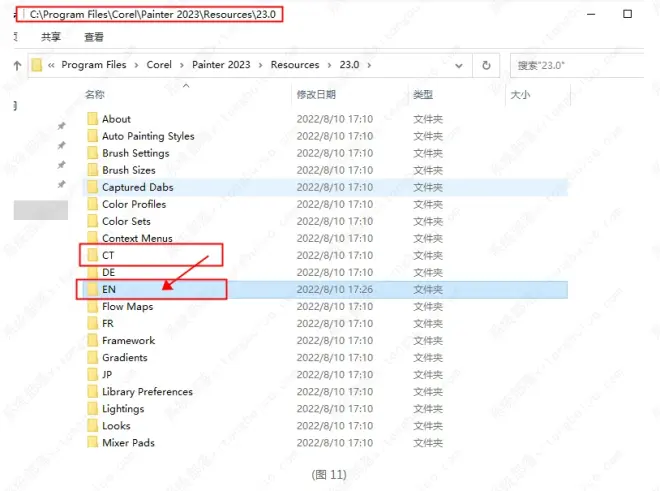
Task: Sort by 名称 column header
Action: click(95, 94)
